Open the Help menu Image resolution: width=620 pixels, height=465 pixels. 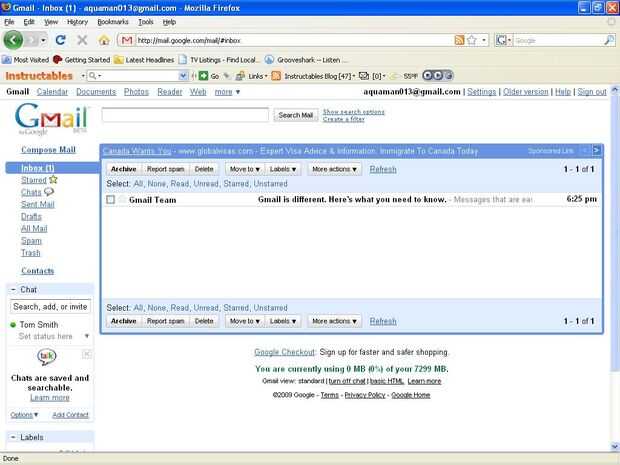[x=169, y=22]
